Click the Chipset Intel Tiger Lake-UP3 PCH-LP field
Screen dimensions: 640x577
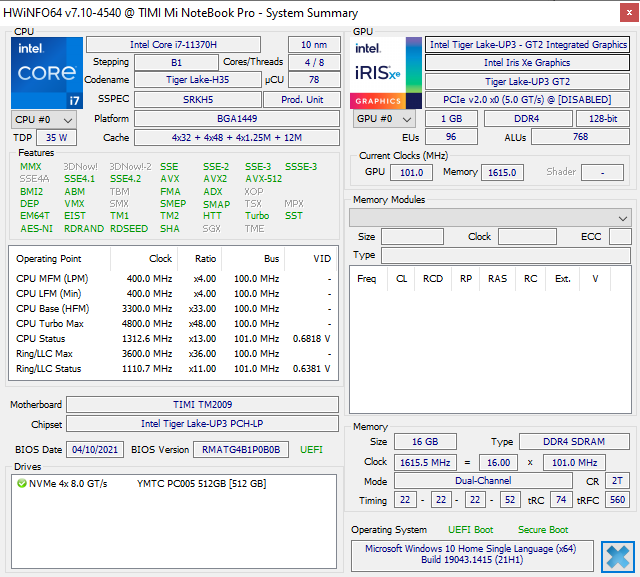tap(202, 424)
